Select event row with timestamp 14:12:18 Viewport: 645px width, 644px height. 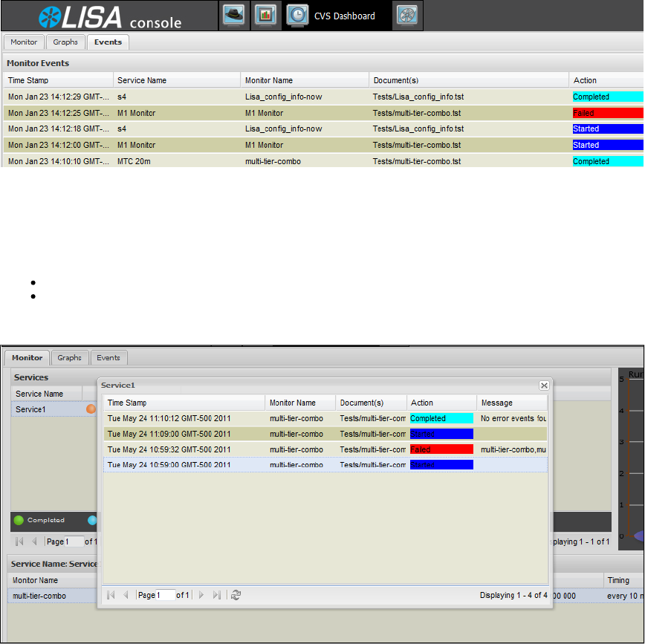coord(323,129)
